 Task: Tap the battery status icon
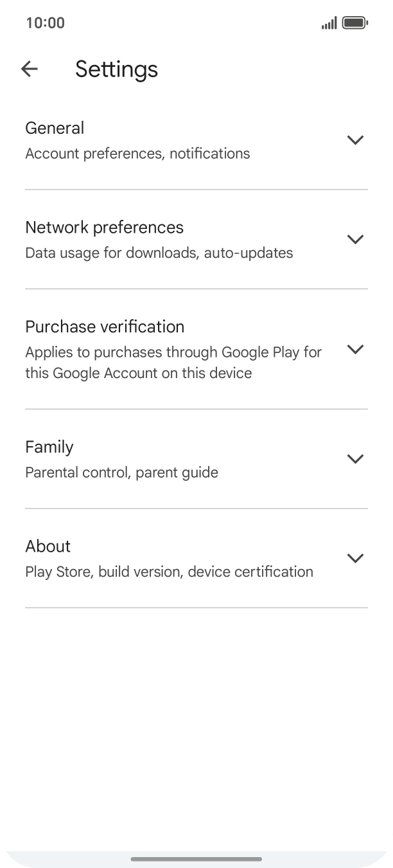[x=354, y=23]
